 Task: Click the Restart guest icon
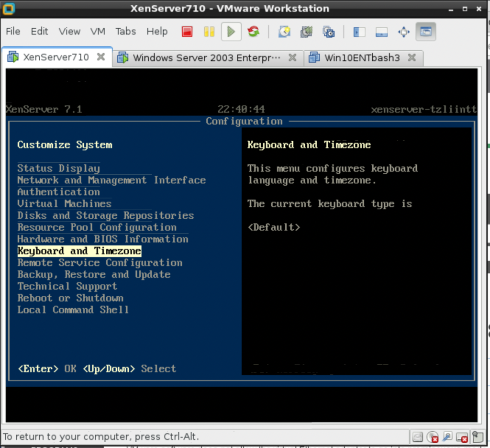point(254,31)
